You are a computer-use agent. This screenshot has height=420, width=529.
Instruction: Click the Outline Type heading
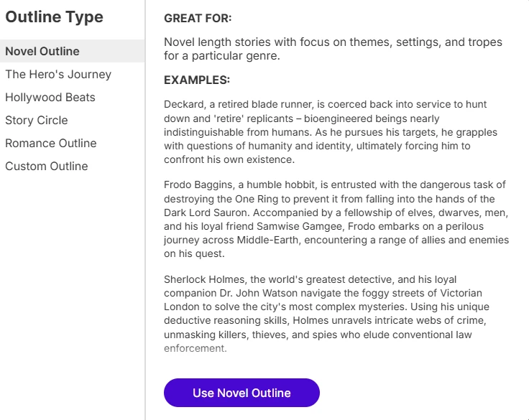point(54,17)
